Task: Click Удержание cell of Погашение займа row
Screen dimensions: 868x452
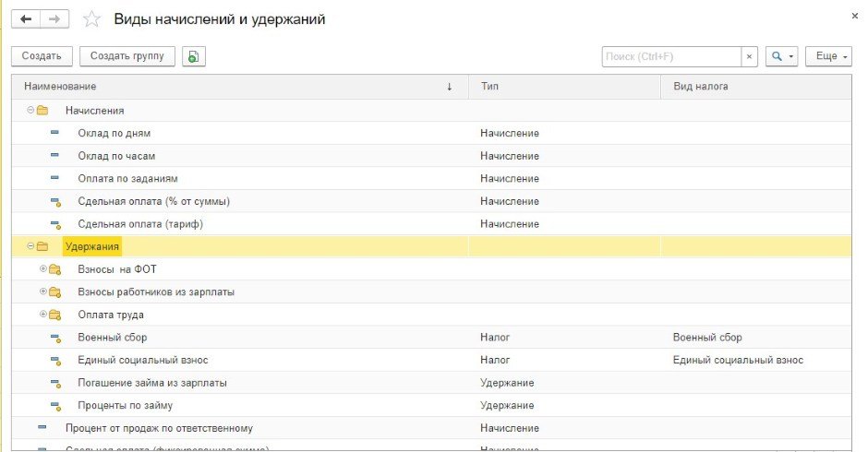Action: tap(564, 383)
